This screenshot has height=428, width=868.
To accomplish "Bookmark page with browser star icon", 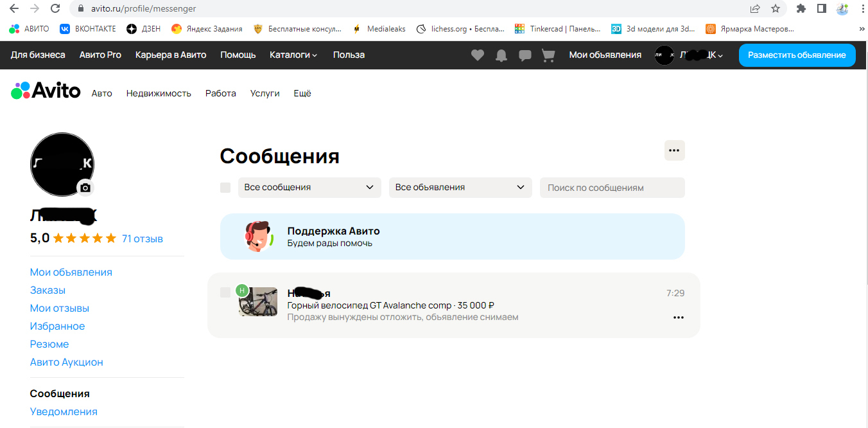I will coord(776,9).
